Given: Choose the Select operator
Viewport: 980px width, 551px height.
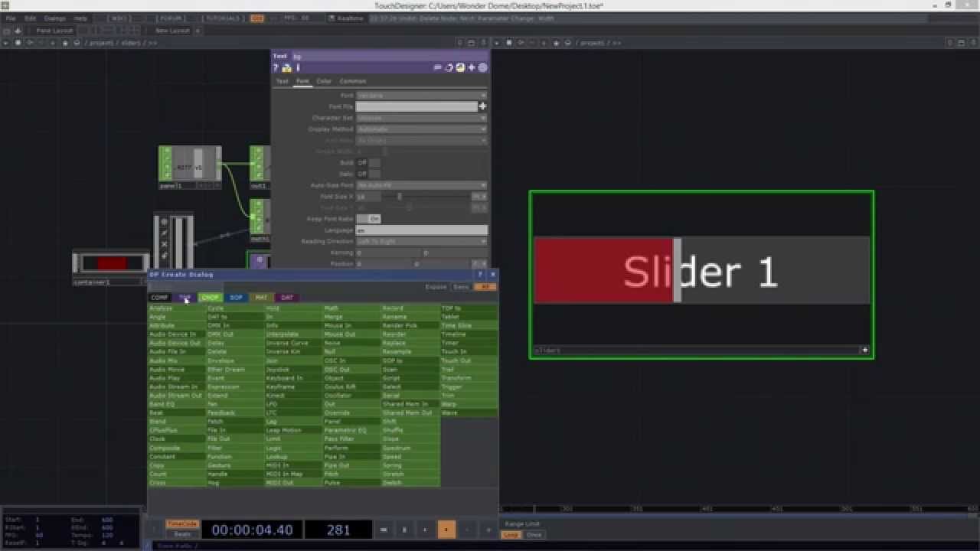Looking at the screenshot, I should click(x=410, y=386).
